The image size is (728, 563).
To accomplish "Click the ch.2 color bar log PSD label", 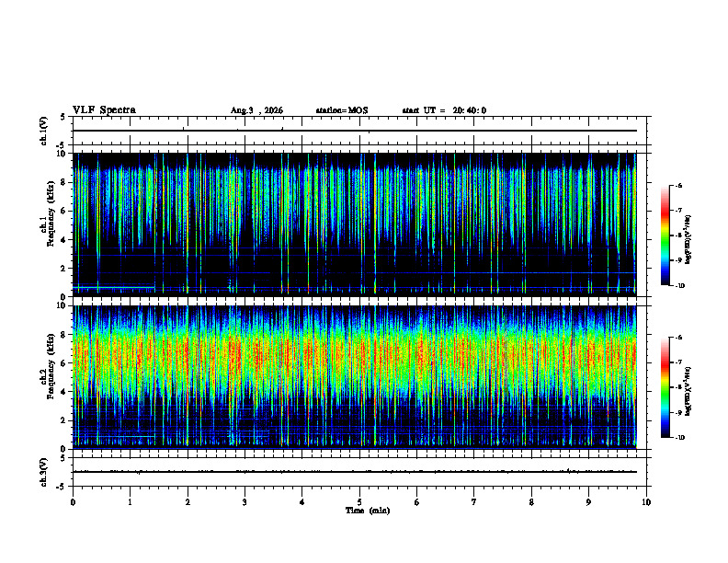I will (x=688, y=390).
